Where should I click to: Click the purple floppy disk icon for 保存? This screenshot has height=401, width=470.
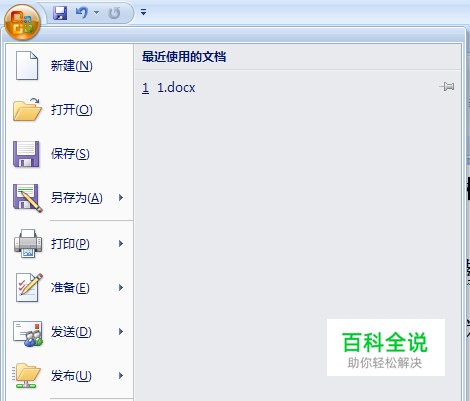pyautogui.click(x=26, y=154)
